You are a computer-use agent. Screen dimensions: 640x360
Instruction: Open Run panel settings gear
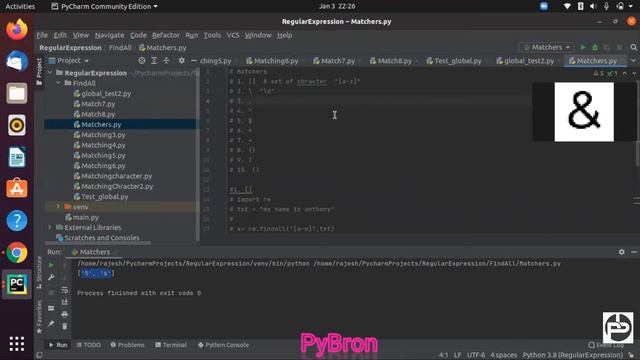621,252
